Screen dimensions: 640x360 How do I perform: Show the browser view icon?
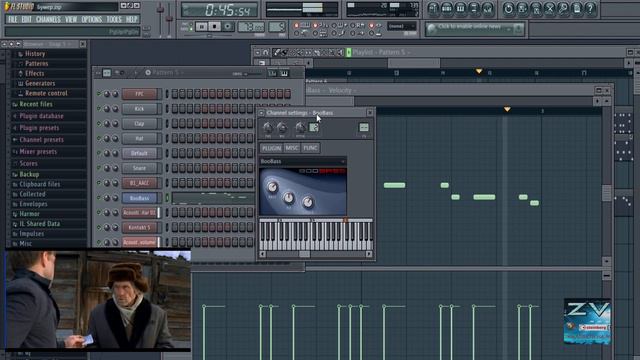tap(474, 9)
